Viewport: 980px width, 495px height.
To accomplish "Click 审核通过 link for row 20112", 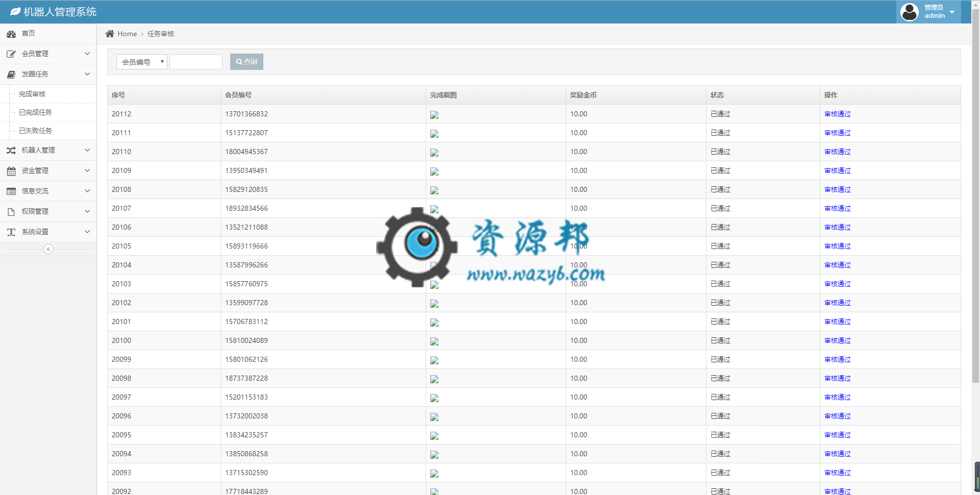I will (838, 114).
